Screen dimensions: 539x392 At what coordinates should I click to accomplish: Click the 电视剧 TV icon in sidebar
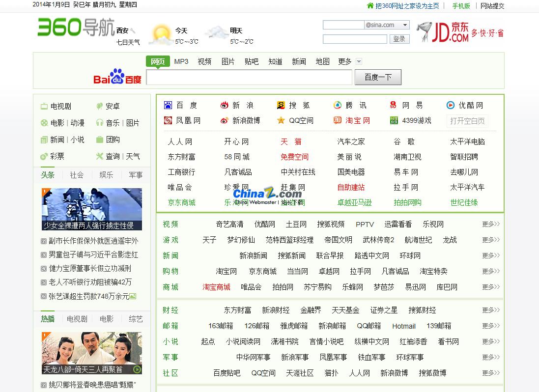pyautogui.click(x=44, y=106)
